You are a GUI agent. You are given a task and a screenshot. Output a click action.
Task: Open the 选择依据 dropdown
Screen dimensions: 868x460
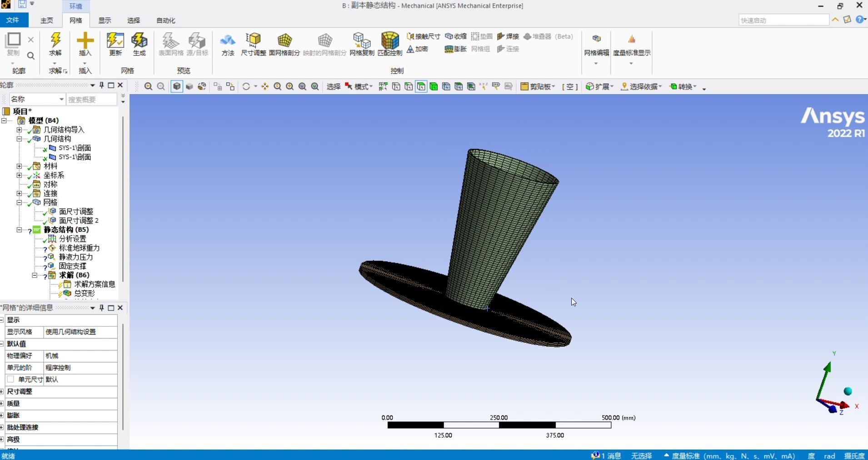[642, 86]
